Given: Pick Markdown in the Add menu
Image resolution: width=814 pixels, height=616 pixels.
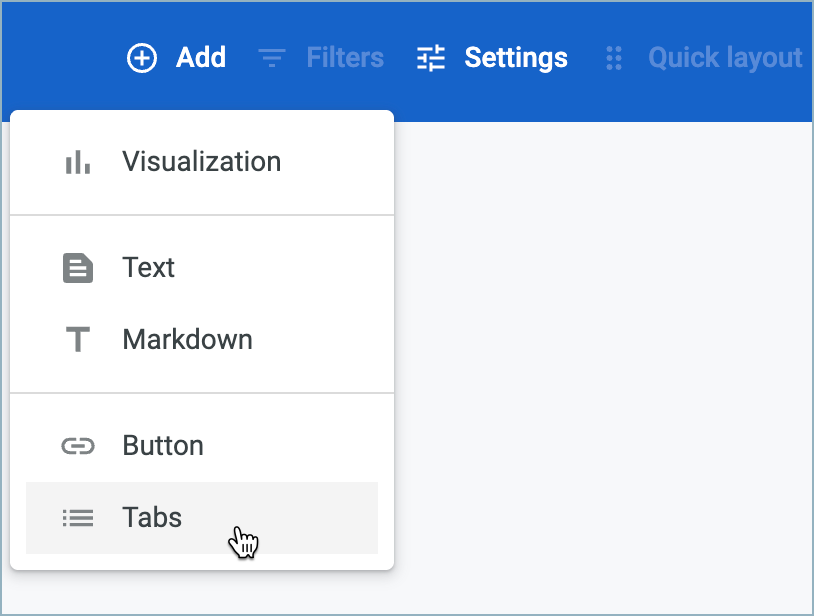Looking at the screenshot, I should tap(187, 340).
